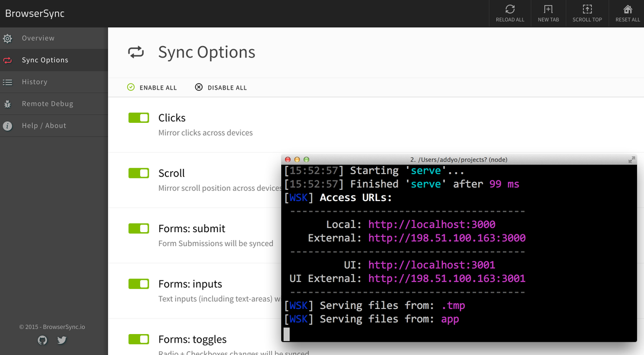Click the terminal window fullscreen arrows icon
Viewport: 644px width, 355px height.
[632, 159]
